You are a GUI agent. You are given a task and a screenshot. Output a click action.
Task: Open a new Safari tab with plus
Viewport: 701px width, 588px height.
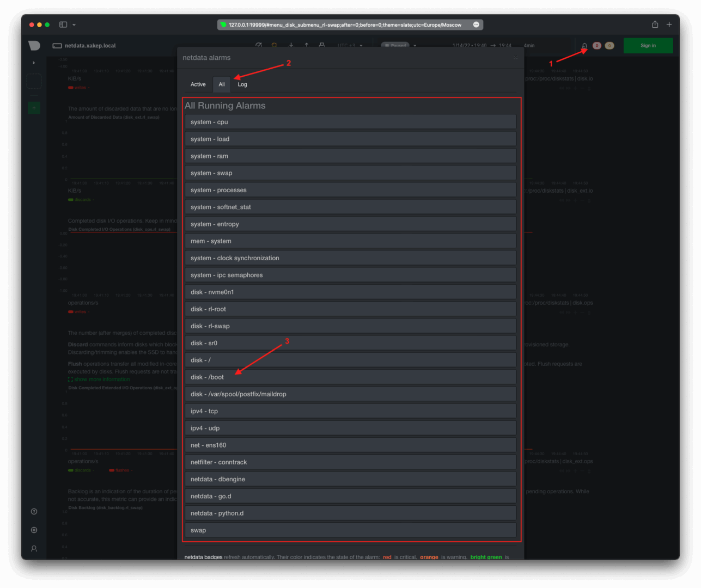click(x=669, y=24)
